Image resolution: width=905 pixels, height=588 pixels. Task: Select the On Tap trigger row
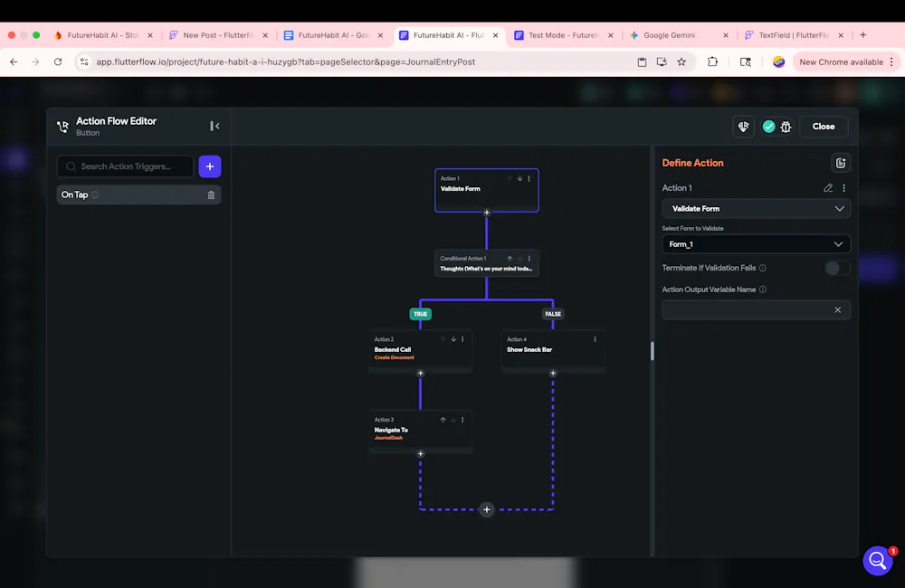point(138,195)
